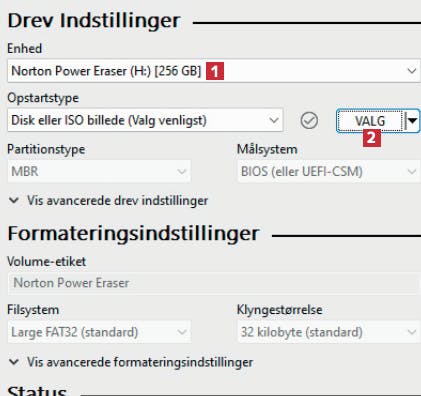Show advanced format settings text link
Screen dimensions: 421x396
pos(140,362)
